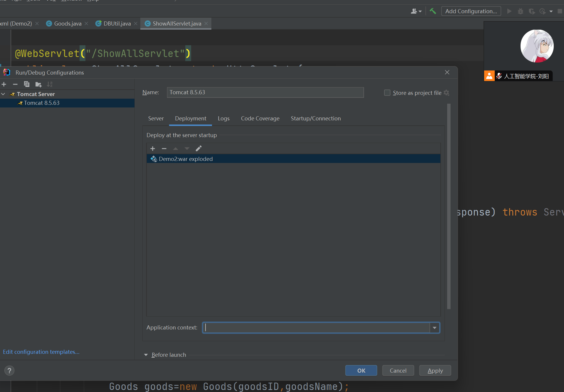564x392 pixels.
Task: Collapse the Before launch section
Action: 146,355
